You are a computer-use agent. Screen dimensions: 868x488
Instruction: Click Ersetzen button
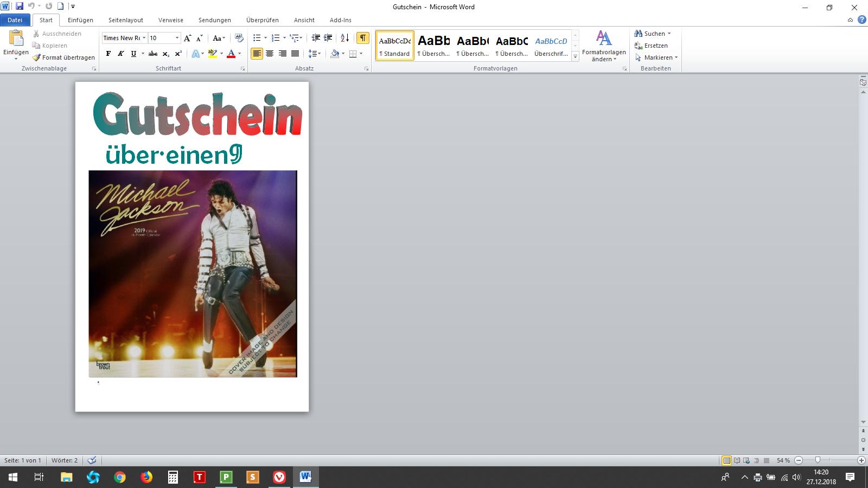[651, 46]
